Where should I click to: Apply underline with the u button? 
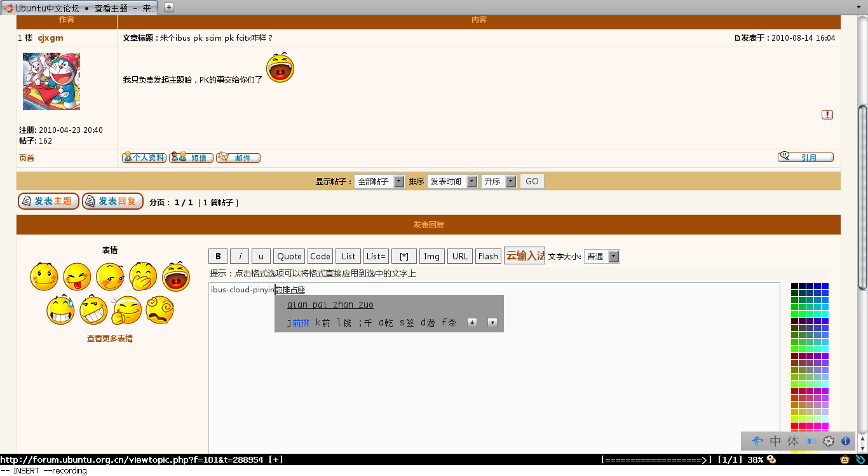coord(261,256)
